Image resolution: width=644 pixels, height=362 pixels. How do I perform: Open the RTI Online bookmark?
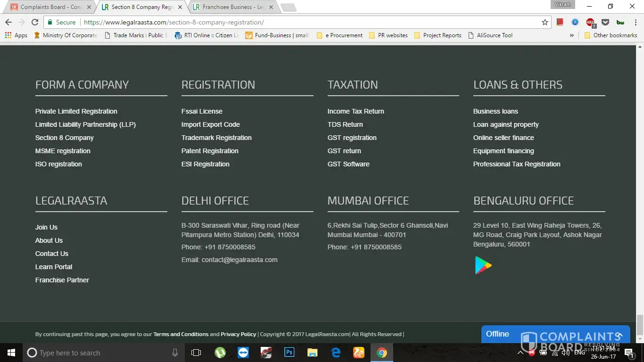pos(207,35)
